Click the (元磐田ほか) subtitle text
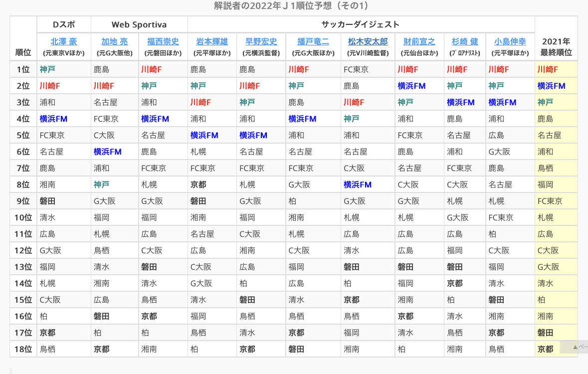588x374 pixels. coord(163,53)
